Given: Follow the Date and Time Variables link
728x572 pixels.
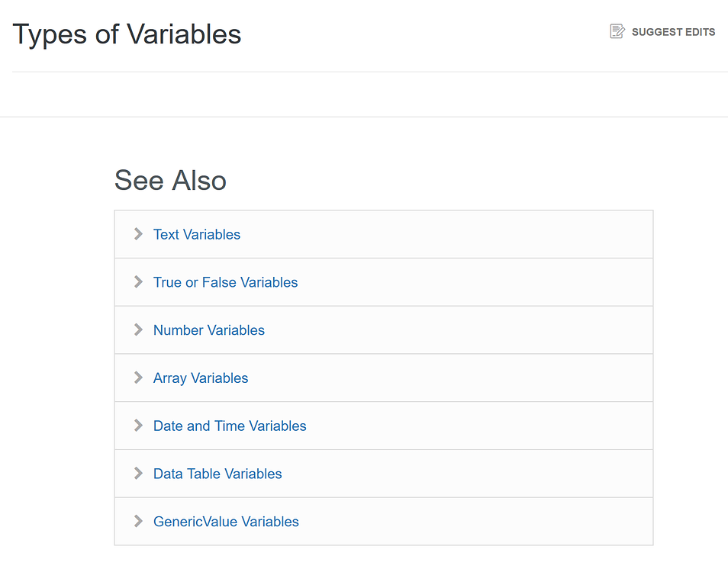Looking at the screenshot, I should coord(230,426).
